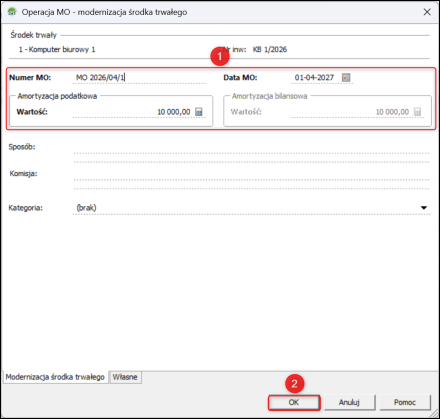Click the podatkowa Wartość amount field
This screenshot has height=419, width=440.
pos(132,112)
